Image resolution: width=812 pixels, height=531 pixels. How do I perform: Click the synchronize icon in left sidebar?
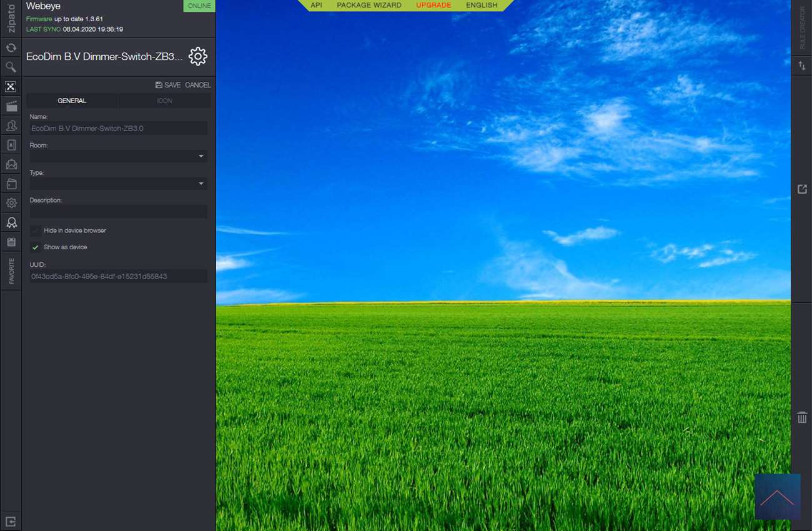11,47
